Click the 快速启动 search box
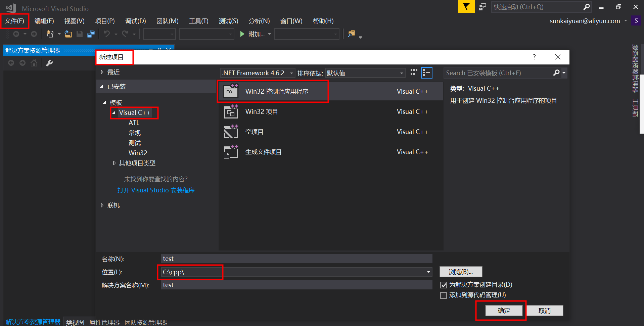The image size is (644, 326). [x=537, y=7]
